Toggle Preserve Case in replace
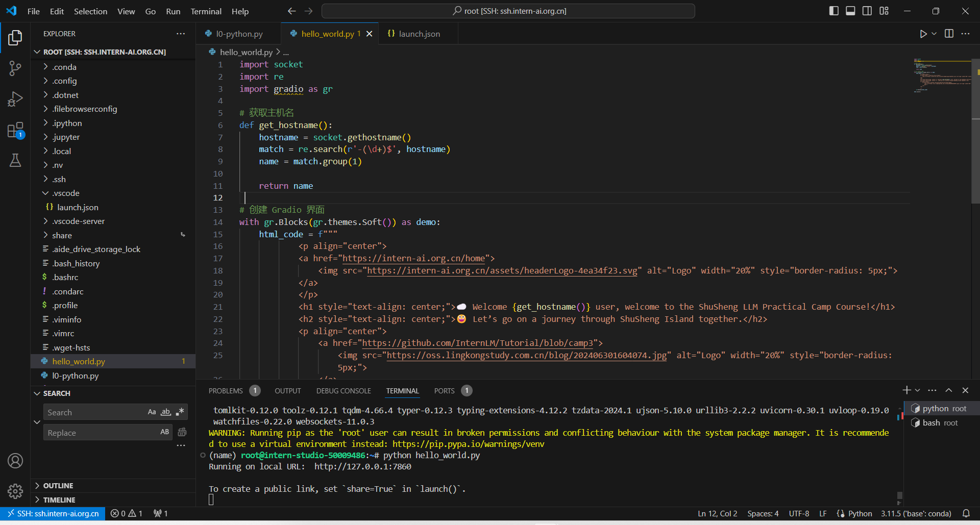This screenshot has height=525, width=980. (x=164, y=432)
